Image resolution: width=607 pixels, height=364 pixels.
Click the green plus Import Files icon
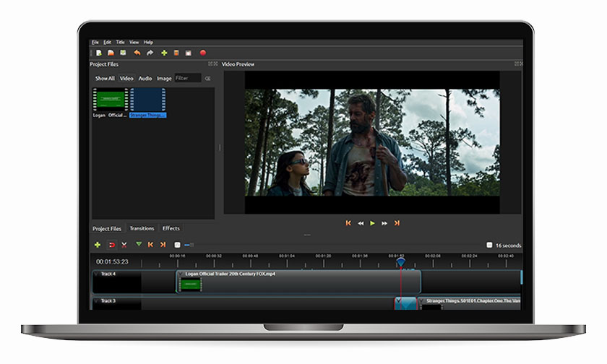click(x=164, y=53)
